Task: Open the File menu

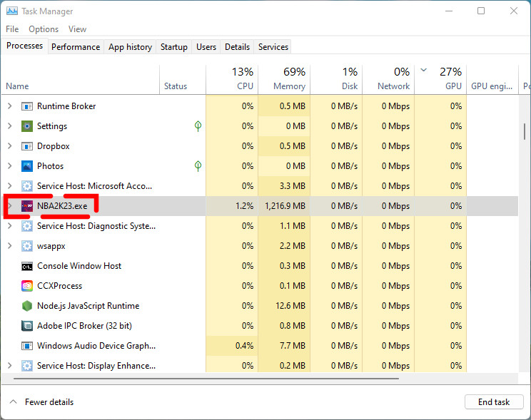Action: tap(12, 29)
